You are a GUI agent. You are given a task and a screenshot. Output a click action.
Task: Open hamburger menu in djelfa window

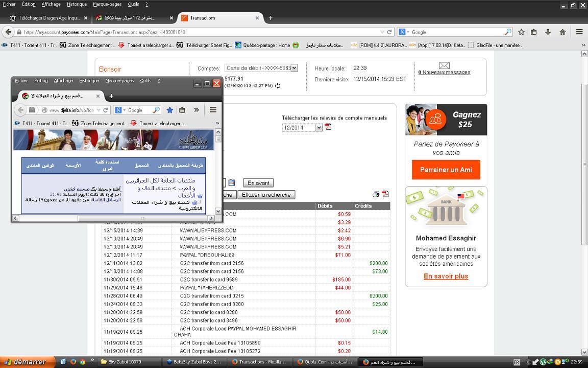pos(213,110)
